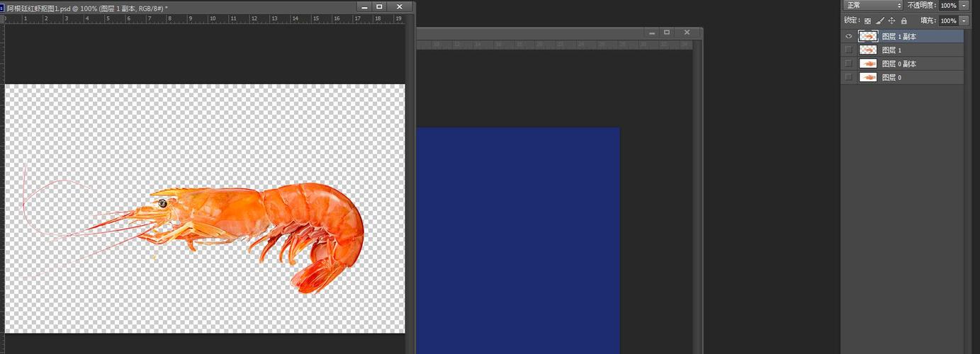
Task: Click the 填充 100% value field
Action: (x=949, y=21)
